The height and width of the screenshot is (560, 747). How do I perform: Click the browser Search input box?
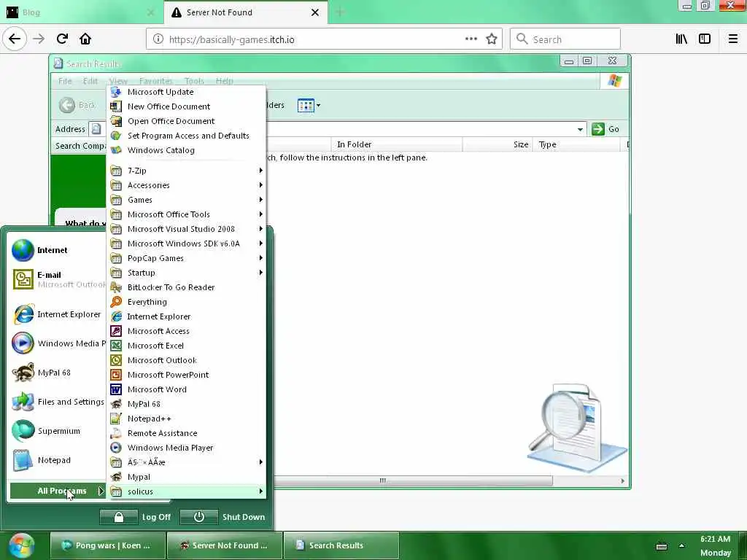[565, 39]
